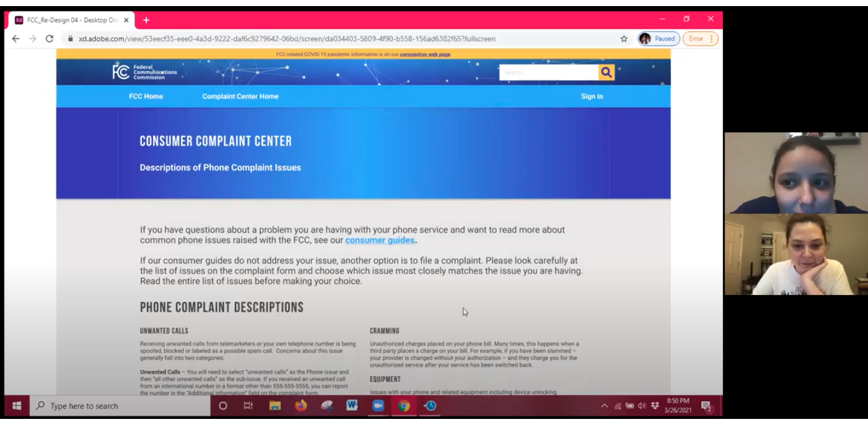The height and width of the screenshot is (425, 868).
Task: Go to FCC Home in navigation
Action: click(x=146, y=97)
